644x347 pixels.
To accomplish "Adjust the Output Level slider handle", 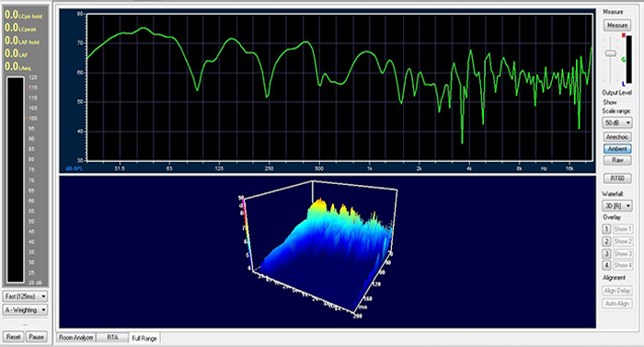I will [611, 53].
